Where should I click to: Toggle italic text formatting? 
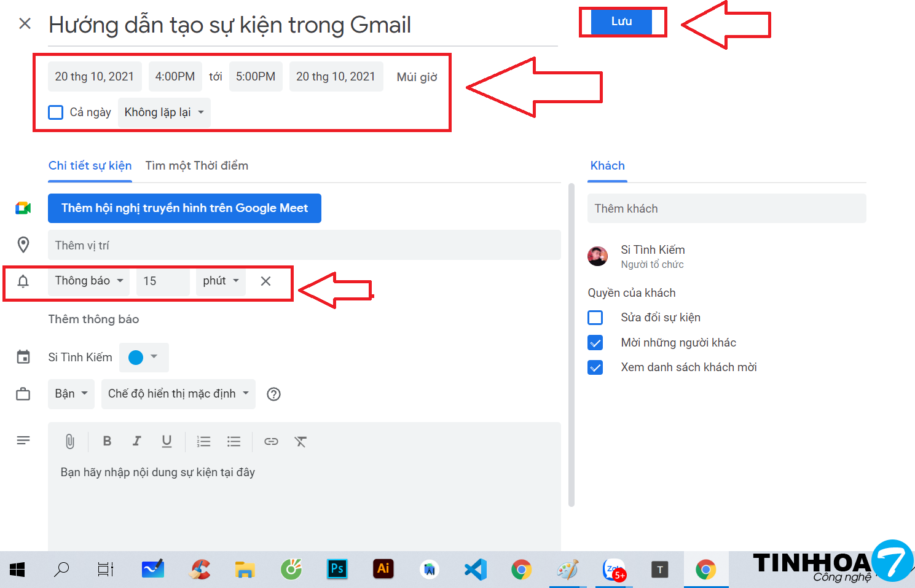[136, 441]
